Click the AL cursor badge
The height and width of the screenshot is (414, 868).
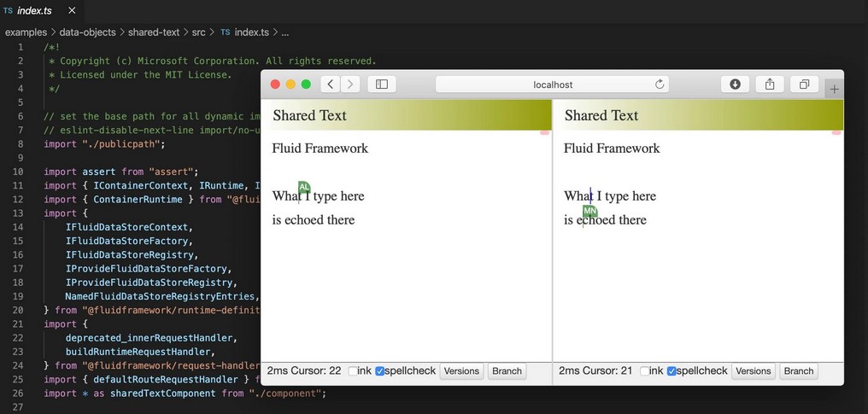(304, 187)
